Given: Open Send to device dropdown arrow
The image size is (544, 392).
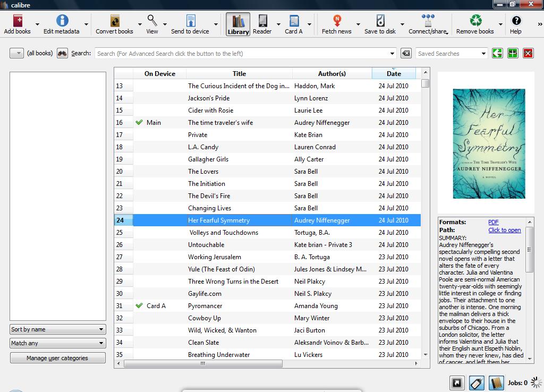Looking at the screenshot, I should click(x=216, y=24).
